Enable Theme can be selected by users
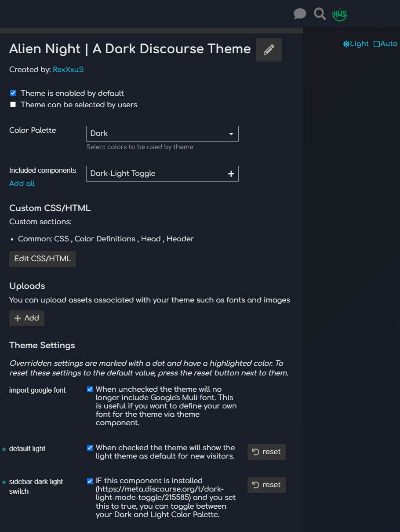This screenshot has height=532, width=400. [13, 105]
